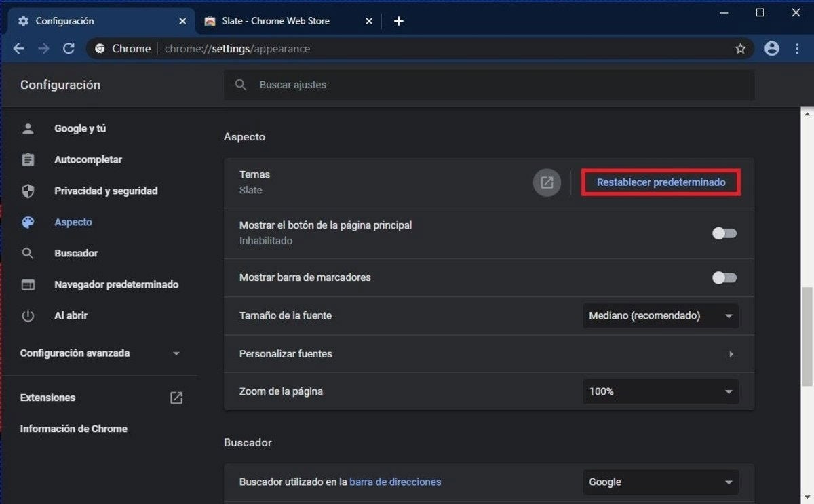Toggle Mostrar barra de marcadores switch
Image resolution: width=814 pixels, height=504 pixels.
click(724, 277)
